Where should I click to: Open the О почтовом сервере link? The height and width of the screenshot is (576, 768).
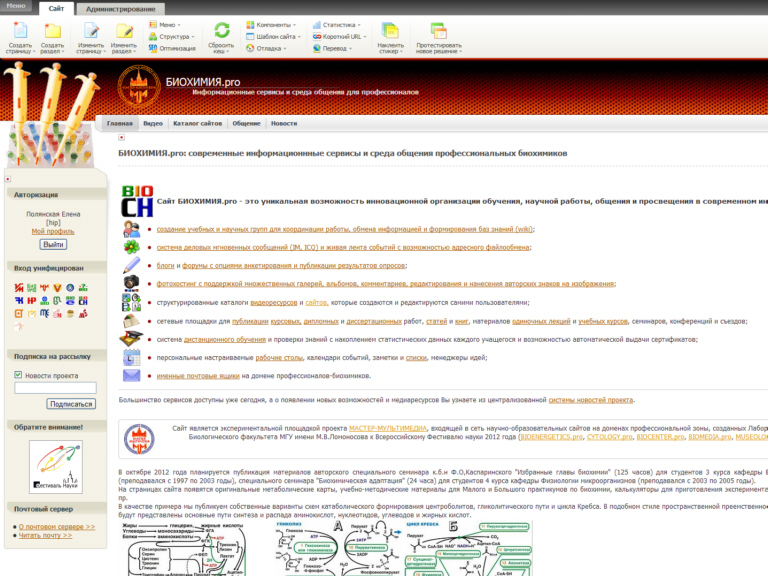point(57,527)
